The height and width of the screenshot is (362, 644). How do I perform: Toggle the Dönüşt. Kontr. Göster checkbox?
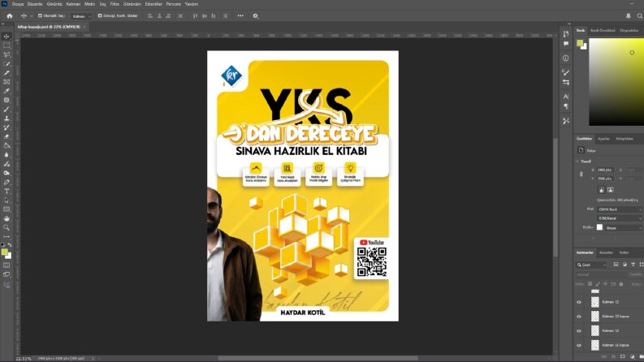100,15
